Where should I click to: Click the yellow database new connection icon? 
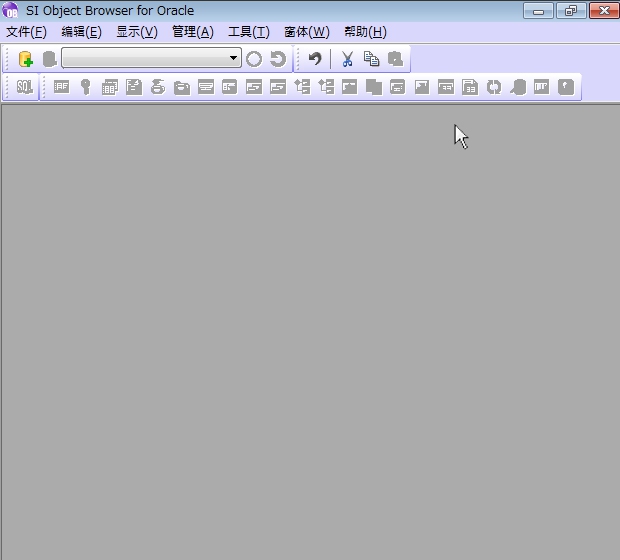[26, 59]
